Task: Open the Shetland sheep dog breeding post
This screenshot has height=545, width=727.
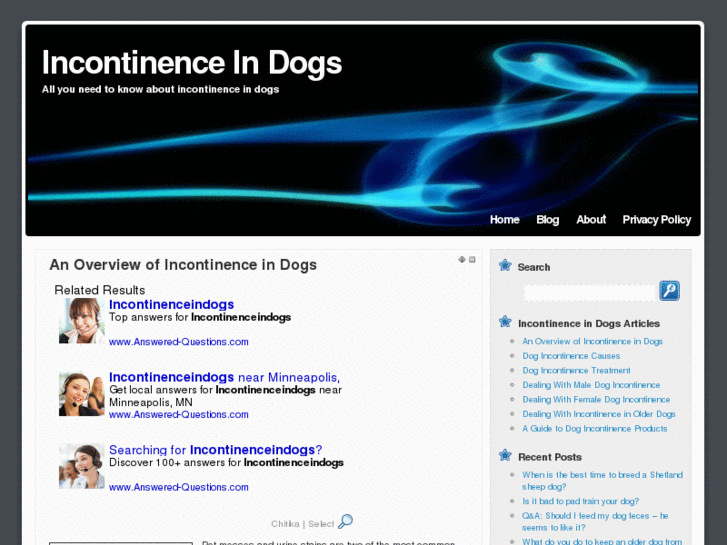Action: click(x=602, y=481)
